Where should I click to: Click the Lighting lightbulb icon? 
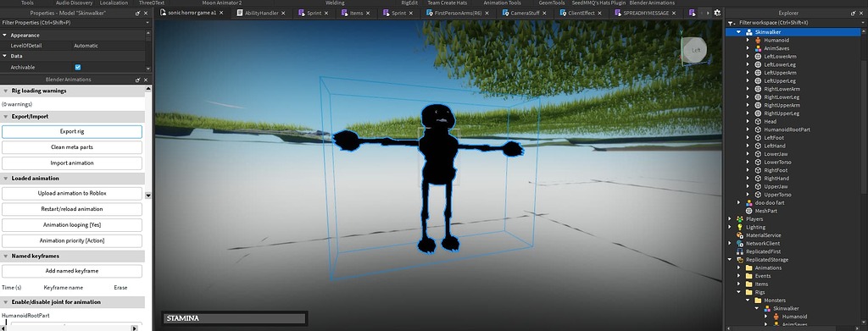740,227
